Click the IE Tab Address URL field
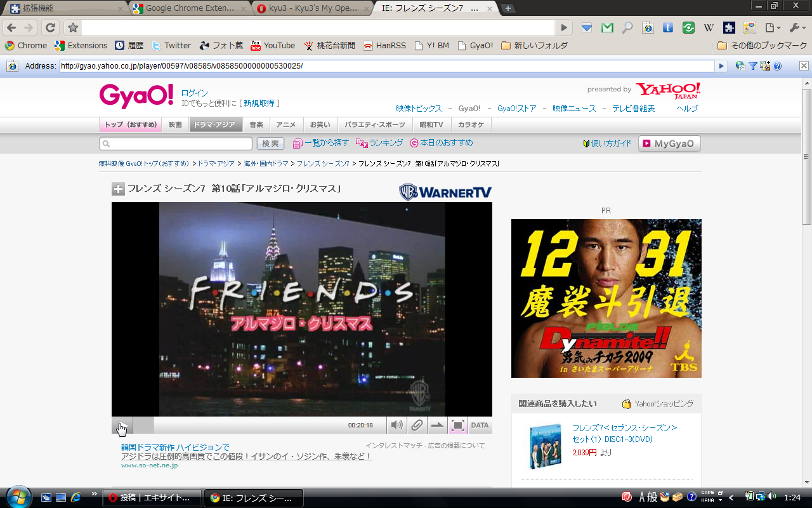 [x=387, y=66]
